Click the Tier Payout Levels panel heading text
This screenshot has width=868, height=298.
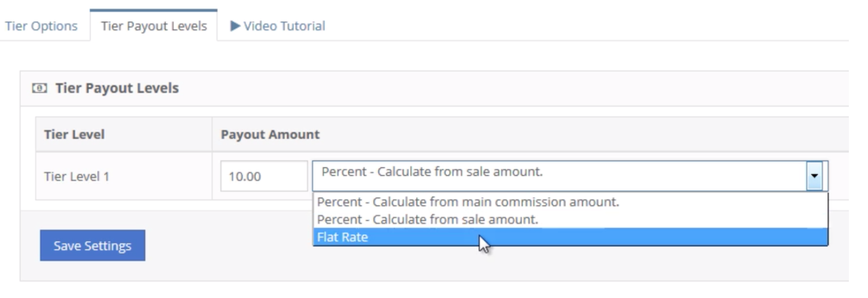coord(117,89)
